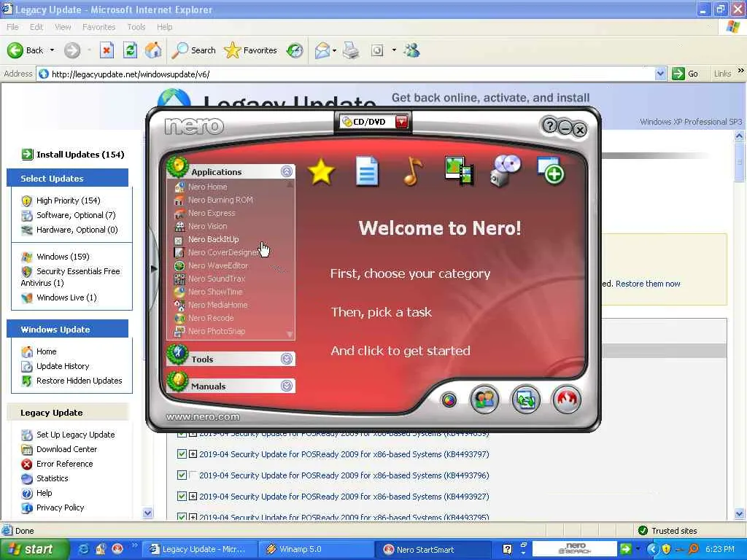Expand the Manuals section in Nero
Viewport: 747px width, 560px height.
point(287,386)
